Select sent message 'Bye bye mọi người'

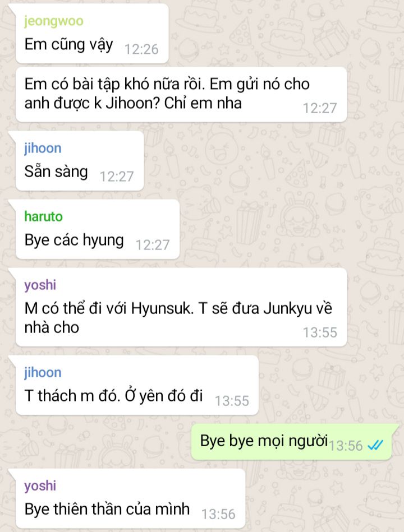coord(292,442)
